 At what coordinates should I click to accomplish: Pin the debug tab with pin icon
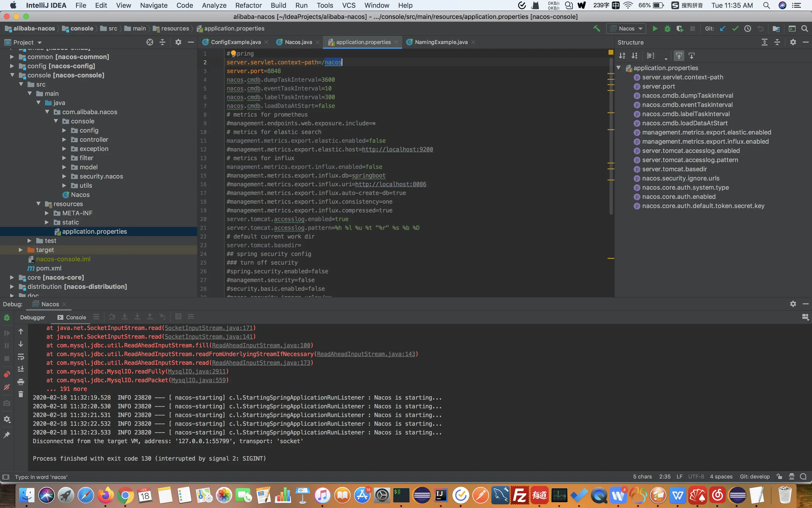[x=7, y=435]
